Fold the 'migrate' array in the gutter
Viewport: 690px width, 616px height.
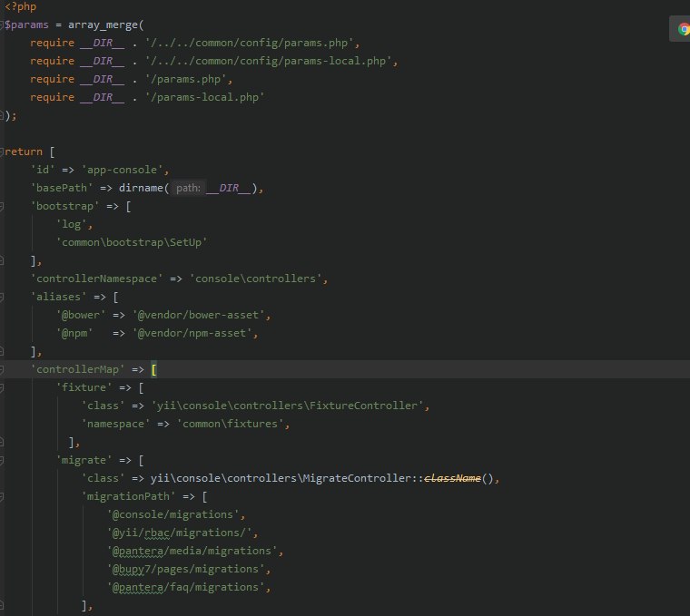pyautogui.click(x=1, y=460)
